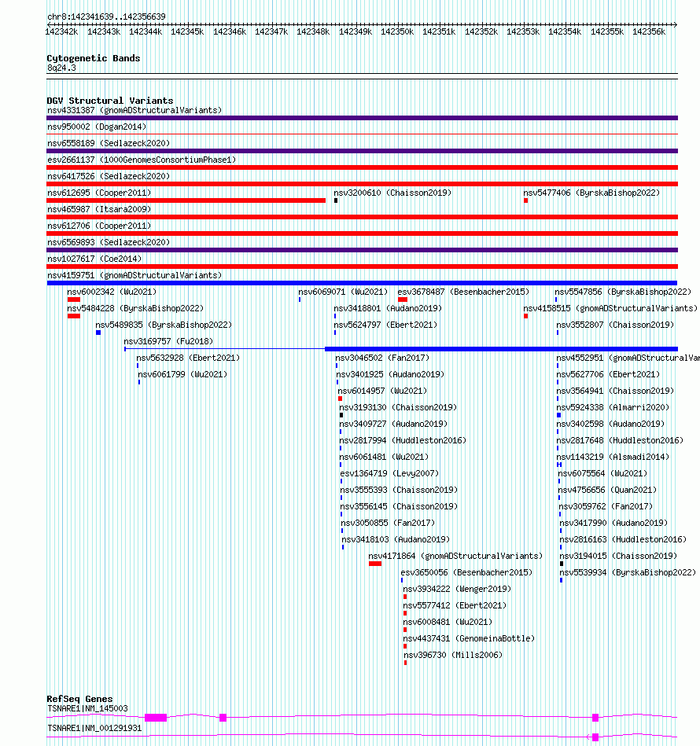
Task: Click nsv6061799 (Wu2021) label
Action: [182, 374]
